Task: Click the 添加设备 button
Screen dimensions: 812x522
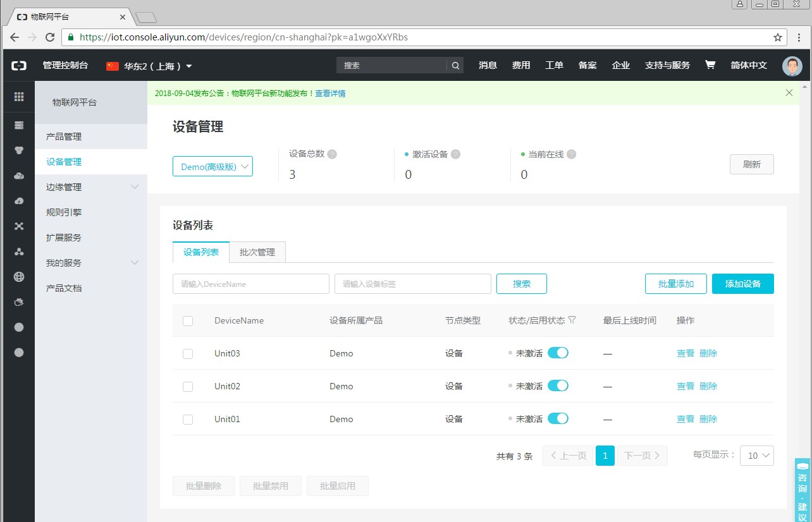Action: coord(743,284)
